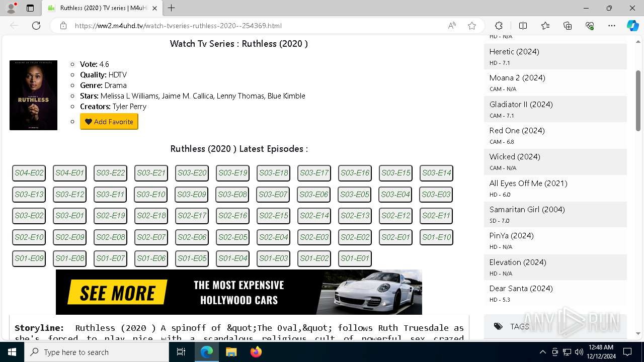Click the page vertical scrollbar thumb

(638, 101)
